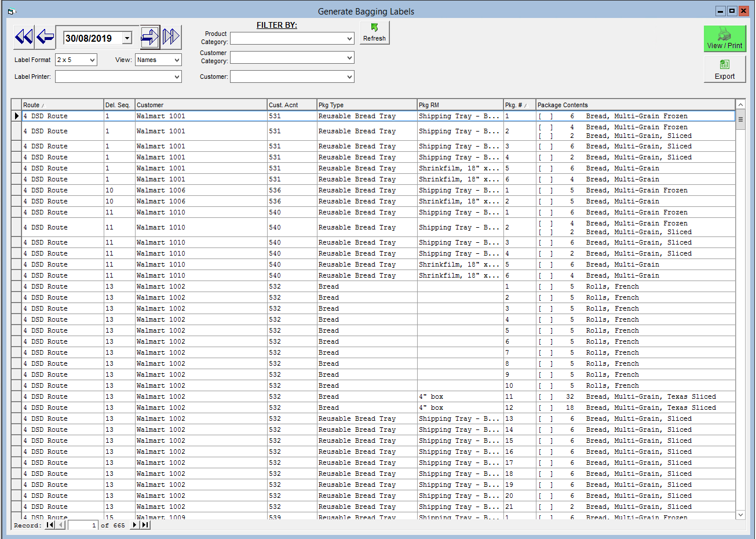756x539 pixels.
Task: Click the current record row selector arrow
Action: point(16,116)
